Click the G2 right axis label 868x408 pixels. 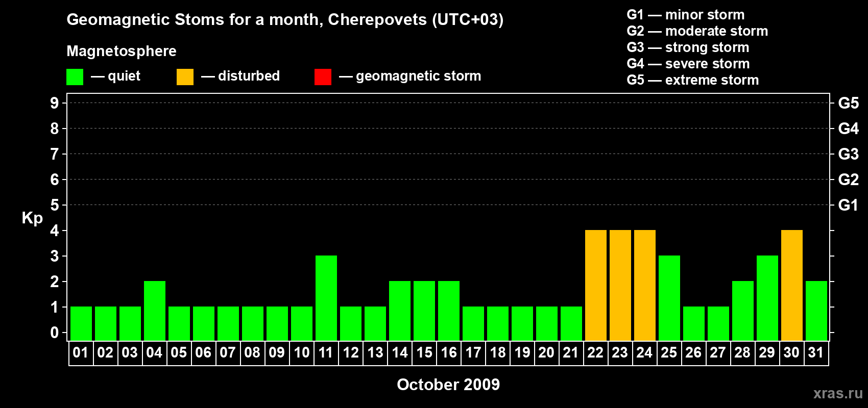(849, 180)
